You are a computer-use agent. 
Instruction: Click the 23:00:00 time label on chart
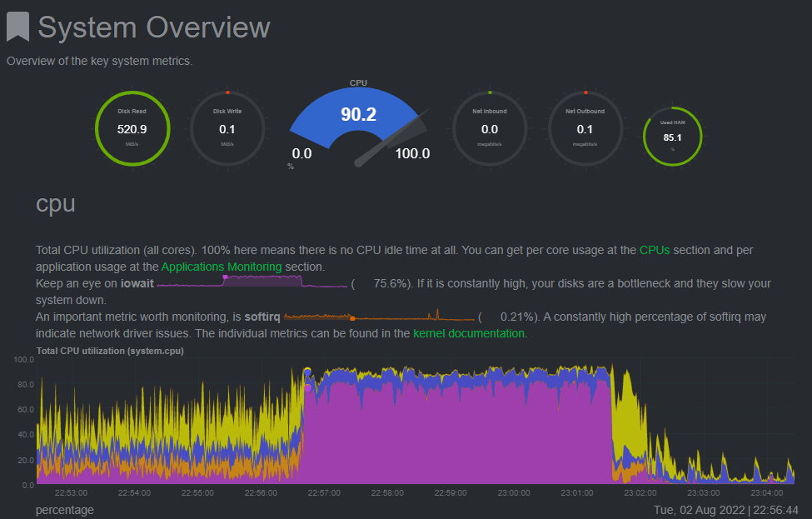[x=514, y=493]
